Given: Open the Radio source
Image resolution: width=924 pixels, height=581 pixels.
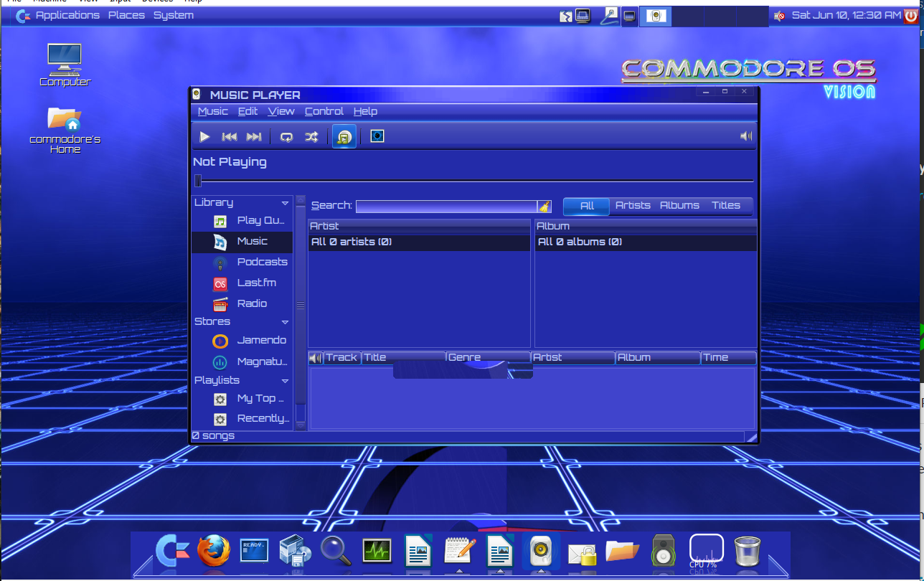Looking at the screenshot, I should 242,304.
